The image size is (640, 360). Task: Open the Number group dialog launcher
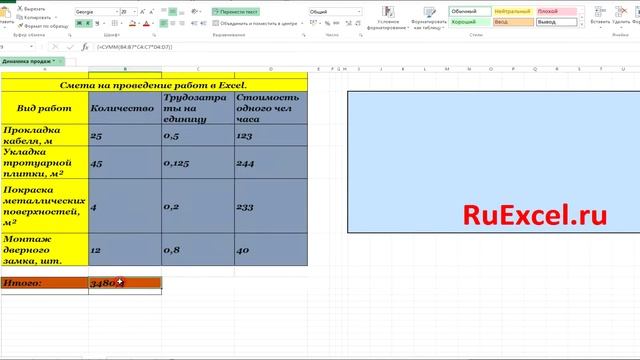tap(361, 36)
